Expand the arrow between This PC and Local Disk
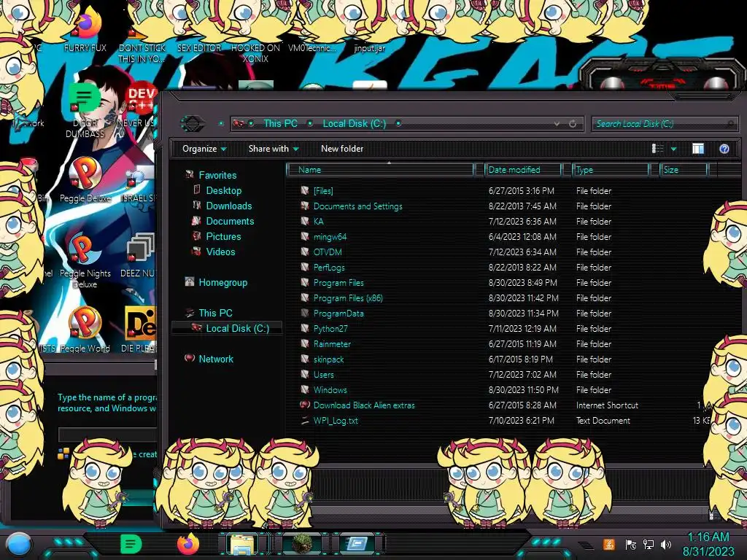747x560 pixels. pyautogui.click(x=310, y=123)
